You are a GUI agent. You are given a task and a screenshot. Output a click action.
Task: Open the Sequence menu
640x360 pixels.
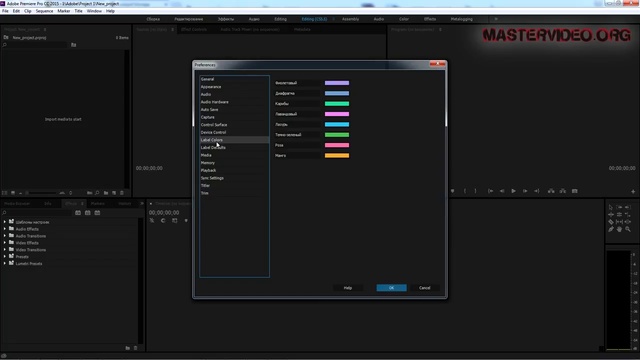point(44,11)
